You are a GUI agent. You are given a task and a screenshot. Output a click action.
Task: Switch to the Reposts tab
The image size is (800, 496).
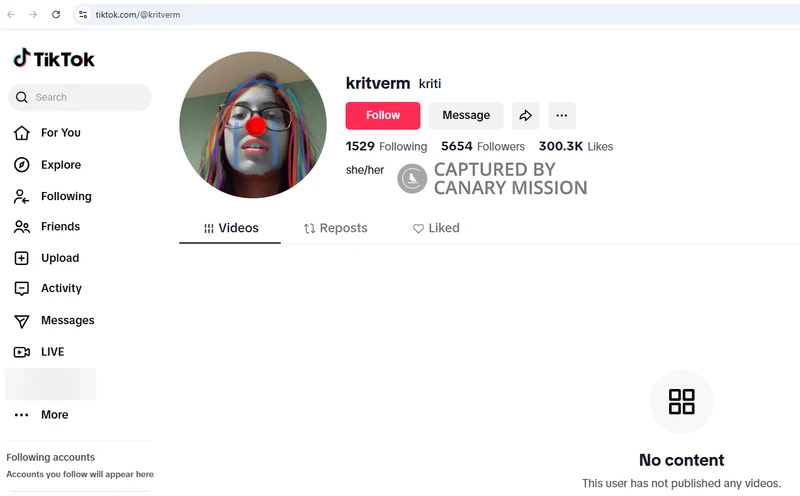[335, 228]
